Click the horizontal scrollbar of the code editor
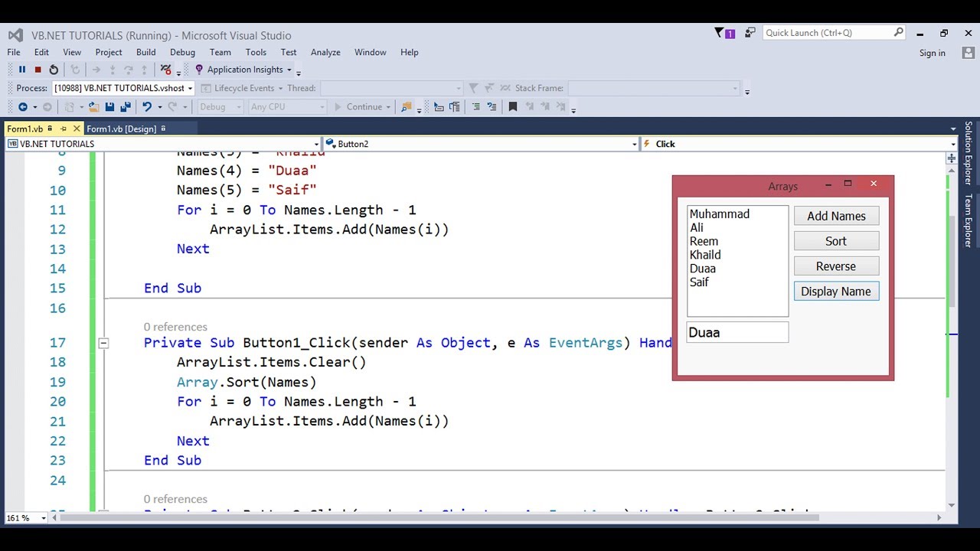980x551 pixels. coord(439,518)
